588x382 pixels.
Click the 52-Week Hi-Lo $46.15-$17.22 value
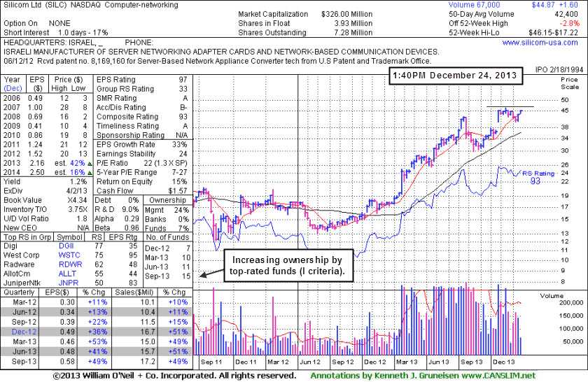(554, 33)
